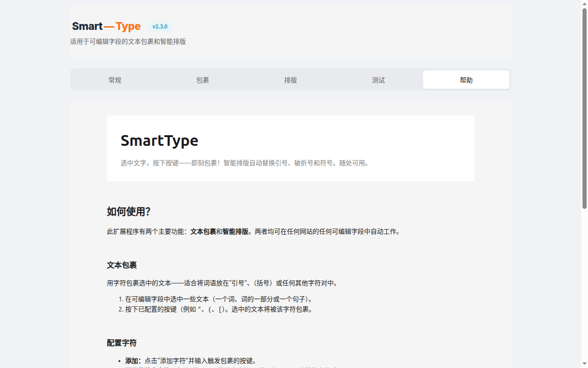The image size is (588, 368).
Task: Open the 包裹 tab
Action: tap(203, 80)
